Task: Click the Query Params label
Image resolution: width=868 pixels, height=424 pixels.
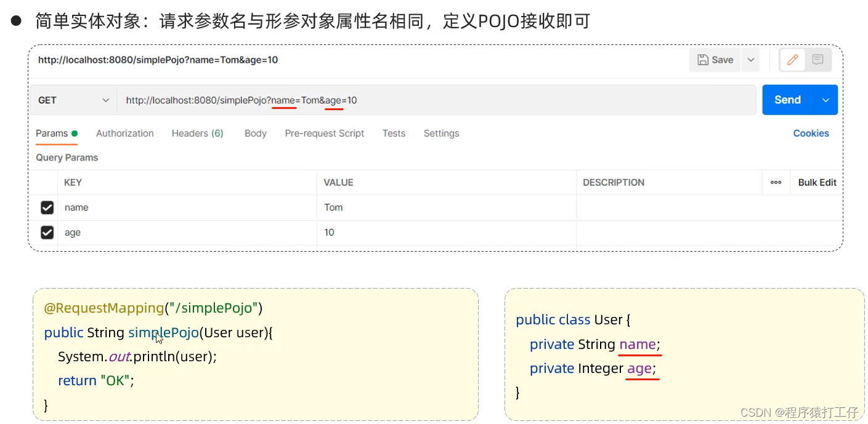Action: pos(67,158)
